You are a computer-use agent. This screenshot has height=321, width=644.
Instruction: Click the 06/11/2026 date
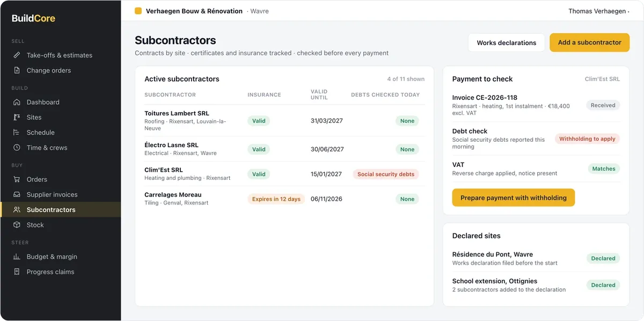click(x=326, y=199)
